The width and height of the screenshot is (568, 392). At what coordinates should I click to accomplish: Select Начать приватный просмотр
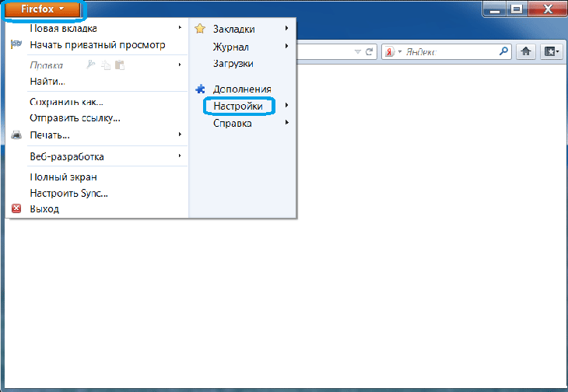tap(97, 45)
